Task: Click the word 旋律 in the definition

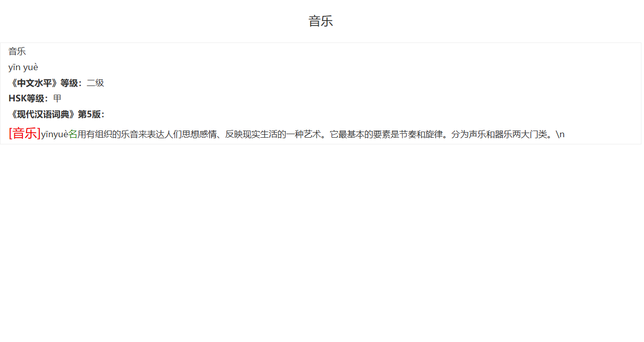Action: tap(434, 135)
